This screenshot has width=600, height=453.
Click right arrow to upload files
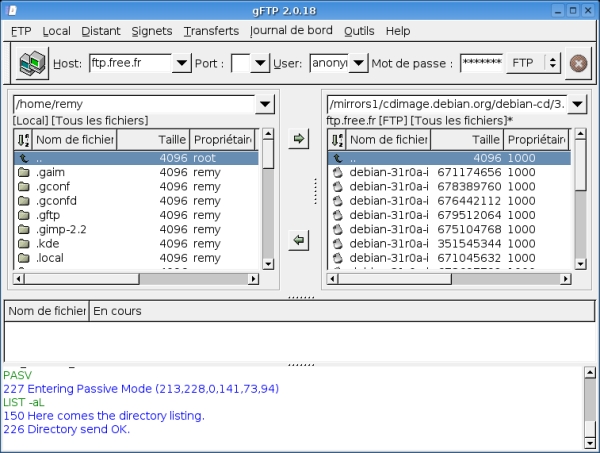299,139
